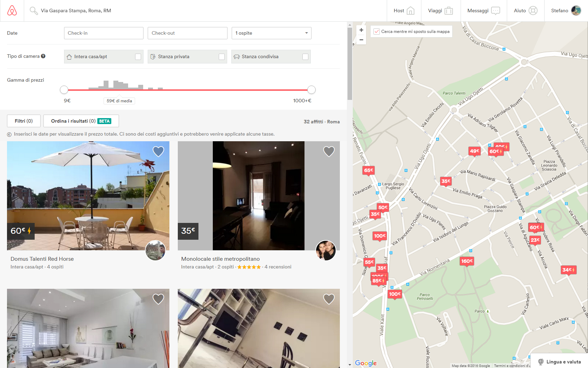Open Lingua e valuta settings
The width and height of the screenshot is (588, 368).
coord(559,362)
